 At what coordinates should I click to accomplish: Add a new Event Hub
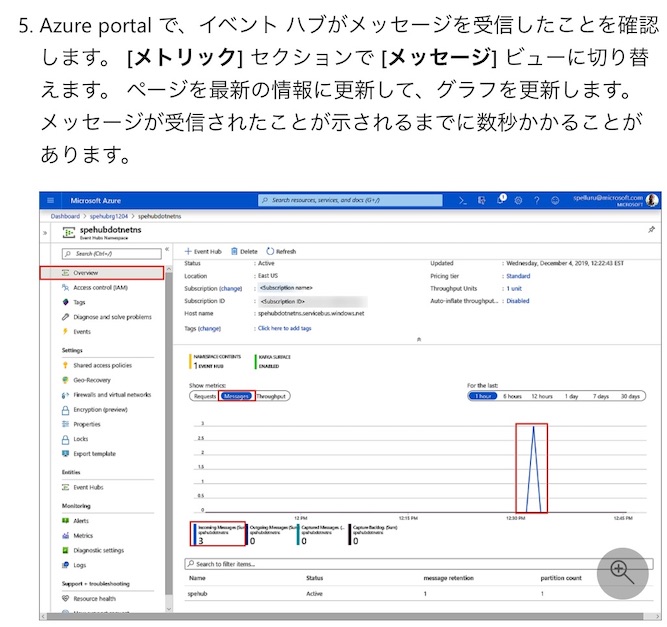tap(203, 251)
